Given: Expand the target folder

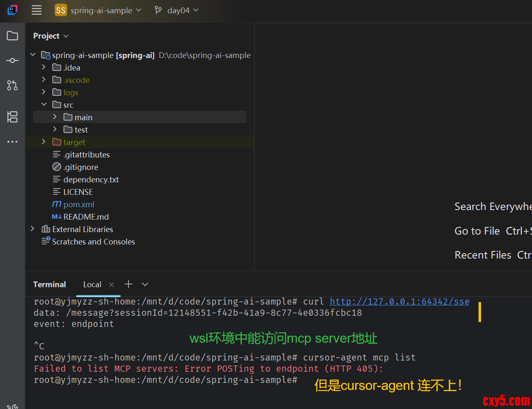Looking at the screenshot, I should 44,142.
